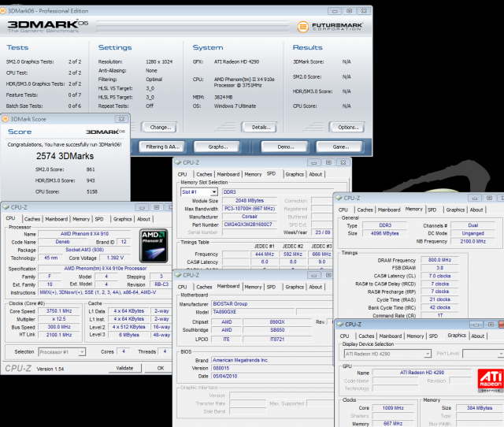The image size is (504, 427).
Task: Select the Graphics tab in the SPD window
Action: [x=295, y=174]
